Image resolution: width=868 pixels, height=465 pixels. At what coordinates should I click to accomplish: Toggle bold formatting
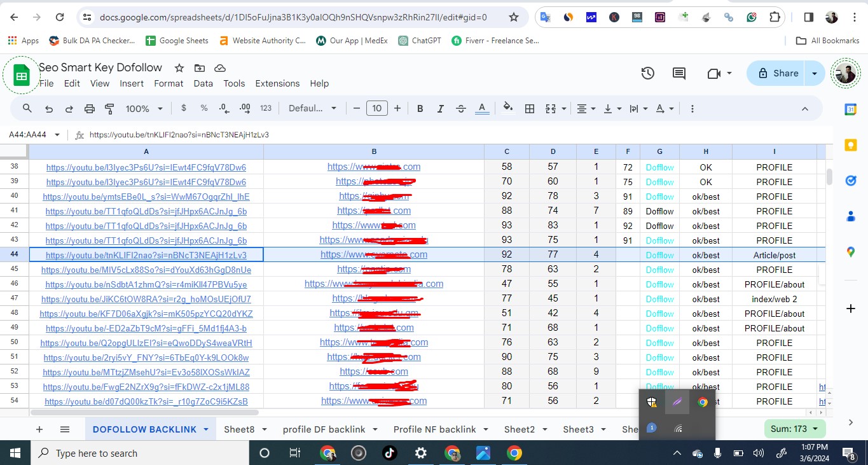420,108
